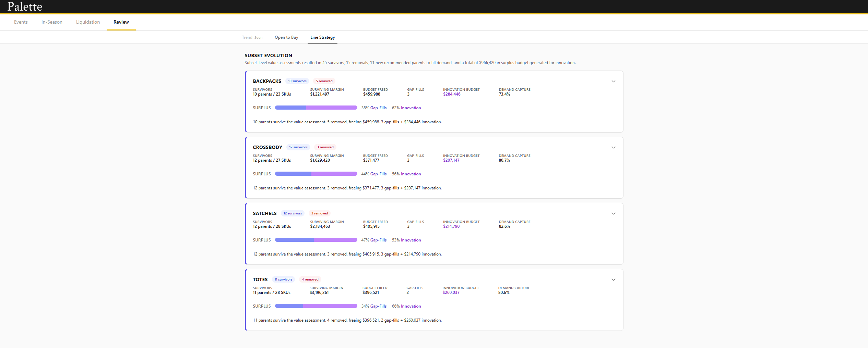Screen dimensions: 868x348
Task: Expand the Backpacks details panel
Action: 613,82
